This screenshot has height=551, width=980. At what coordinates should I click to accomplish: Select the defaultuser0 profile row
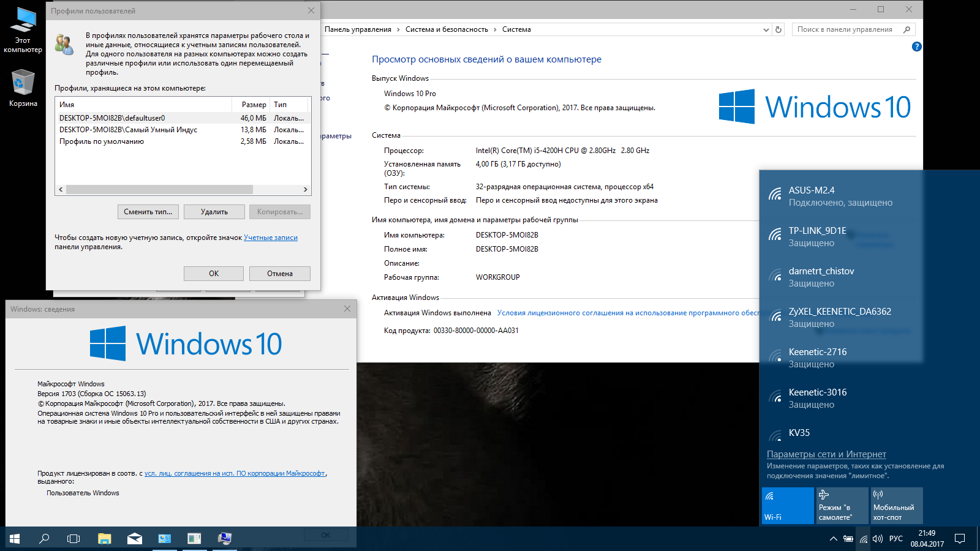click(x=183, y=118)
